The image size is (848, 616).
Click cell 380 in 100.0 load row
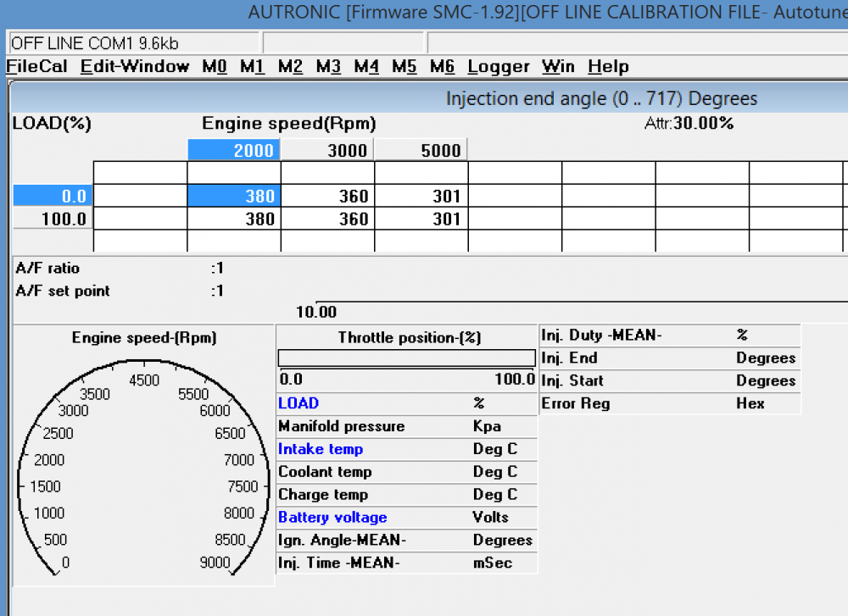(x=234, y=219)
